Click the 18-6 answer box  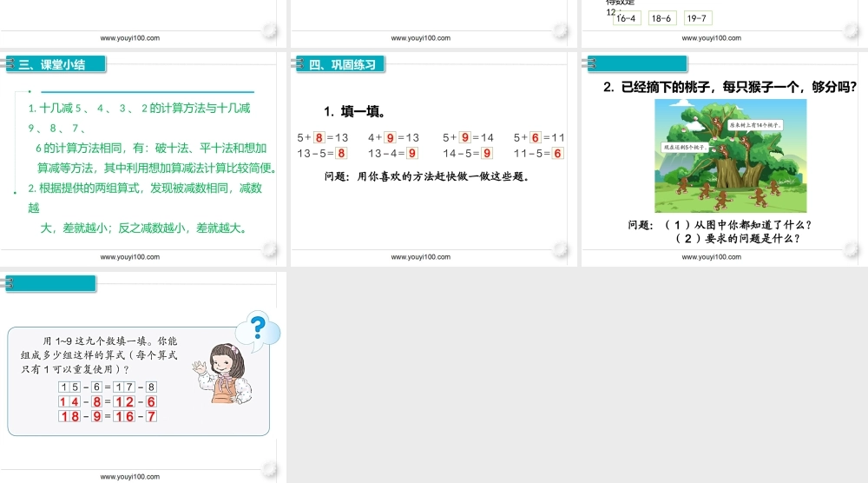click(661, 18)
